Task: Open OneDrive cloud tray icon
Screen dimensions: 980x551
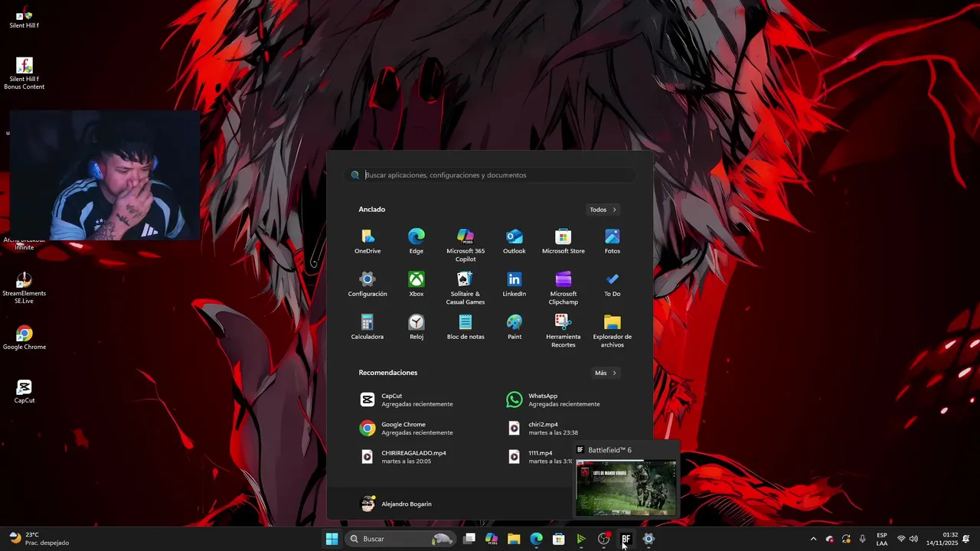Action: (829, 539)
